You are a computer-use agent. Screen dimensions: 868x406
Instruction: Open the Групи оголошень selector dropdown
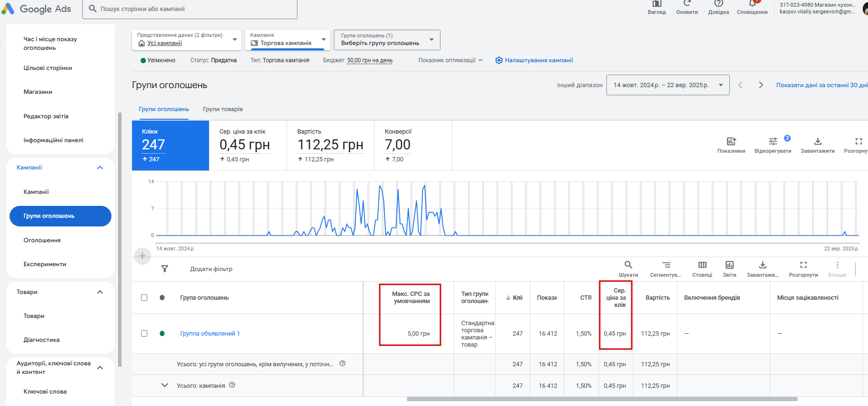387,40
